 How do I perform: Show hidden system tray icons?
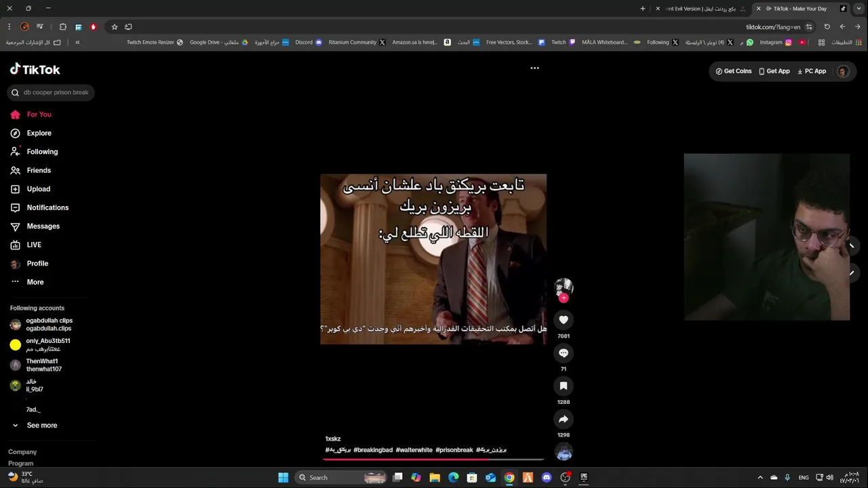point(760,478)
